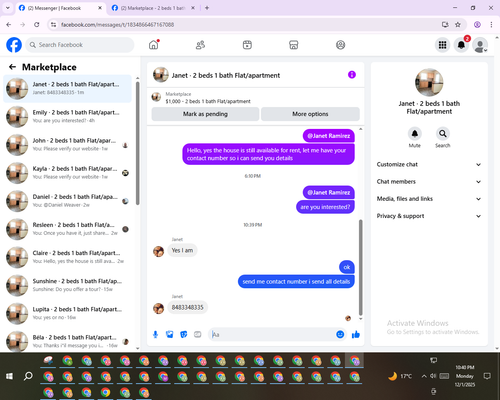Open Sunshine conversation in chat list
Image resolution: width=500 pixels, height=400 pixels.
click(67, 285)
